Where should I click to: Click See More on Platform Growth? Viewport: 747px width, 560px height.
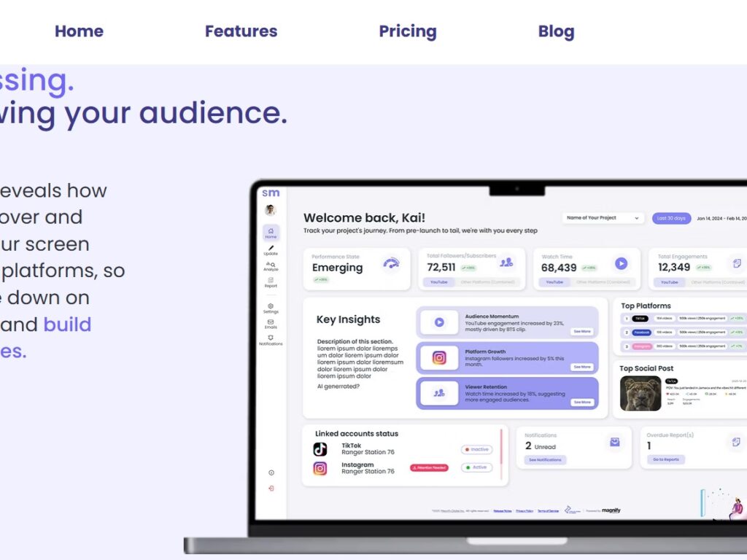[582, 367]
